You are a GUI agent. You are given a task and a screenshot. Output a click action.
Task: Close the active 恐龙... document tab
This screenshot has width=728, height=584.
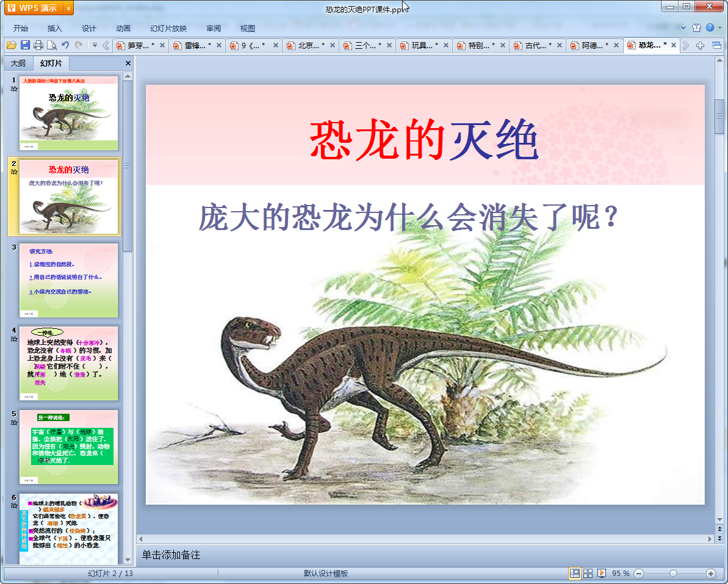(x=674, y=45)
